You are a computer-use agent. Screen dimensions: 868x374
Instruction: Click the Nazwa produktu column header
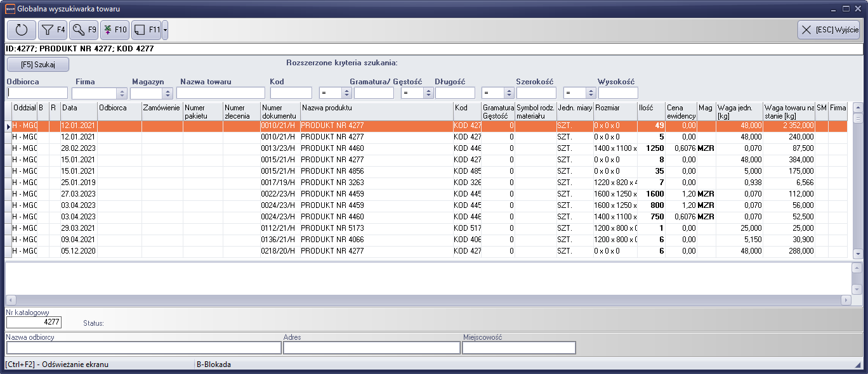[376, 112]
